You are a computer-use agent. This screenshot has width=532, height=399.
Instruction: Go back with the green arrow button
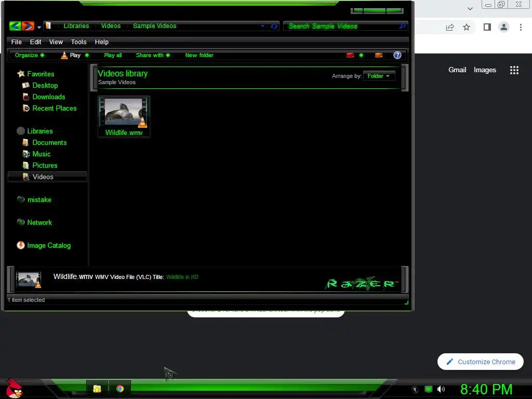(15, 26)
